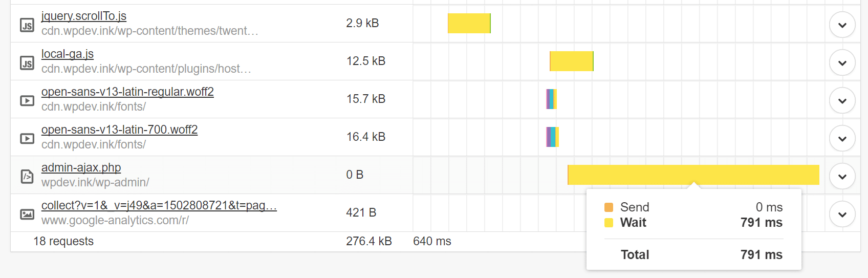
Task: Click the long yellow admin-ajax.php wait bar
Action: (x=693, y=175)
